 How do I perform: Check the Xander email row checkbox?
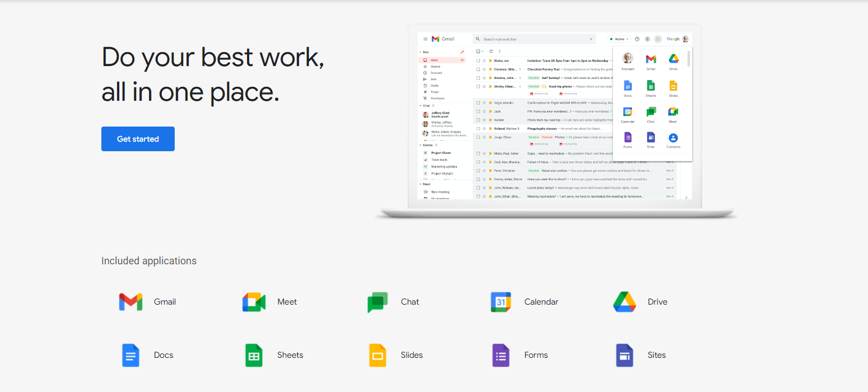(x=478, y=120)
